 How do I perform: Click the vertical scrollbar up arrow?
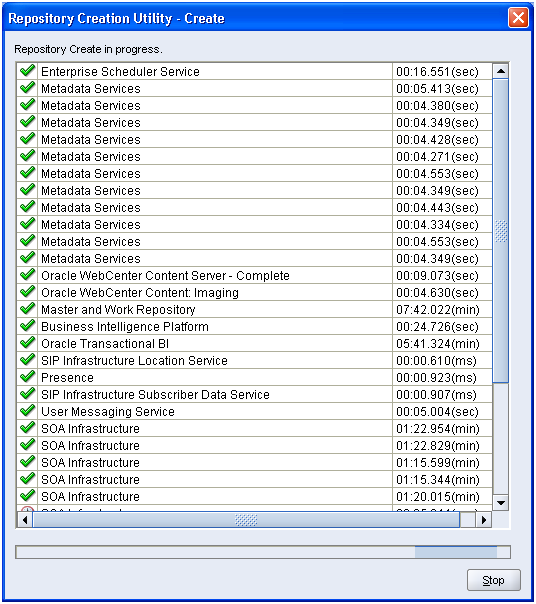click(x=501, y=71)
